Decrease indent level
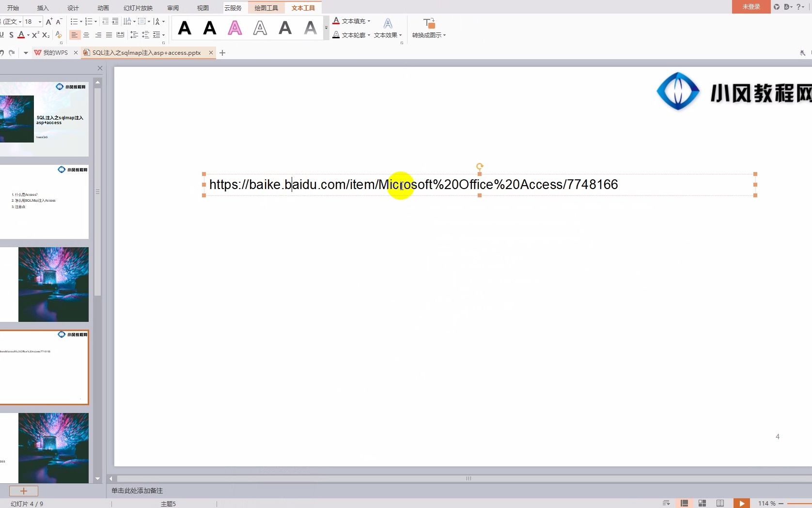This screenshot has height=508, width=812. pyautogui.click(x=105, y=21)
